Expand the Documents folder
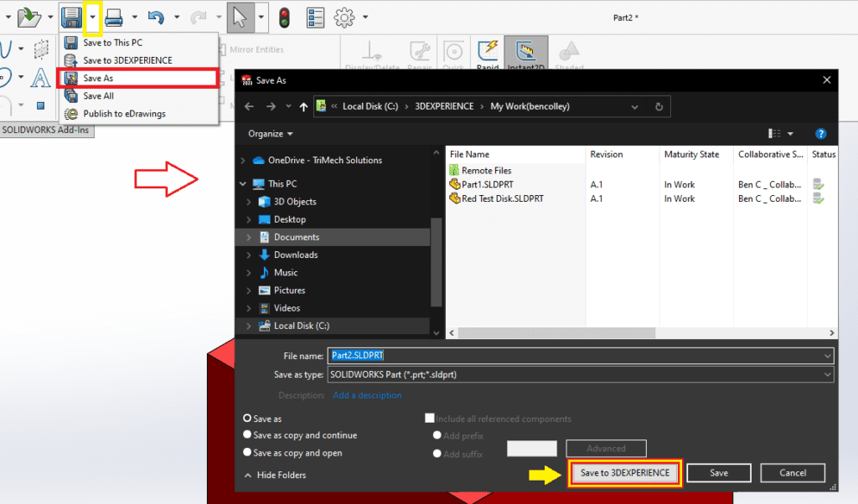 coord(249,237)
